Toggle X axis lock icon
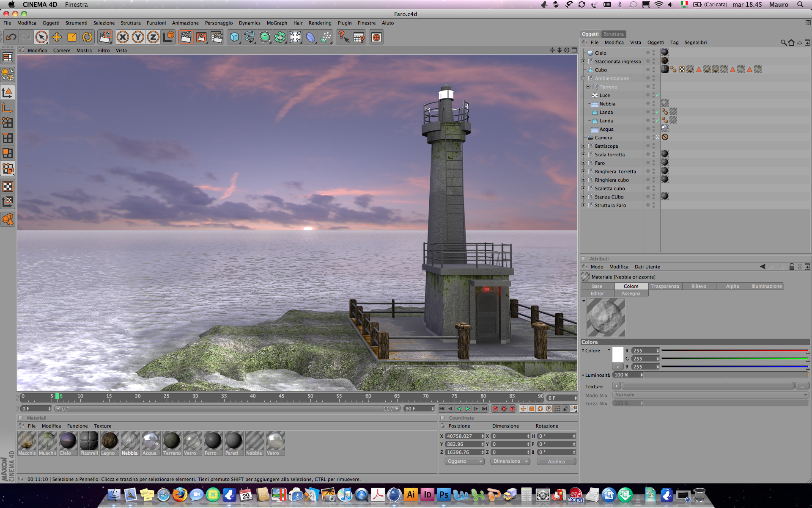812x508 pixels. (123, 37)
